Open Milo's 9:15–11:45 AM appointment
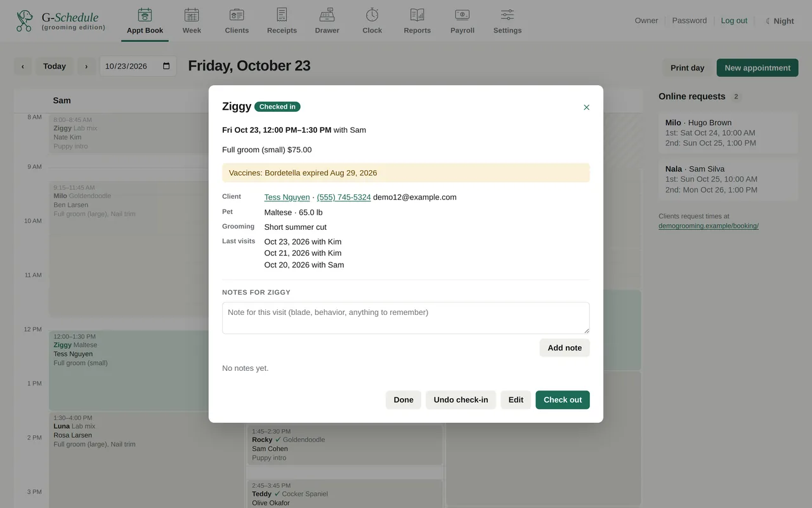Image resolution: width=812 pixels, height=508 pixels. 129,248
